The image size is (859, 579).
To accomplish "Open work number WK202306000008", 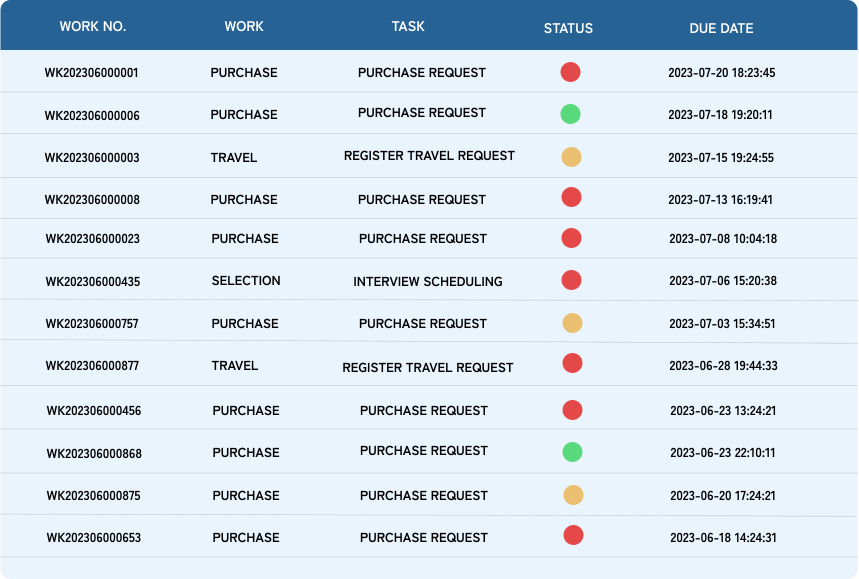I will click(x=92, y=200).
